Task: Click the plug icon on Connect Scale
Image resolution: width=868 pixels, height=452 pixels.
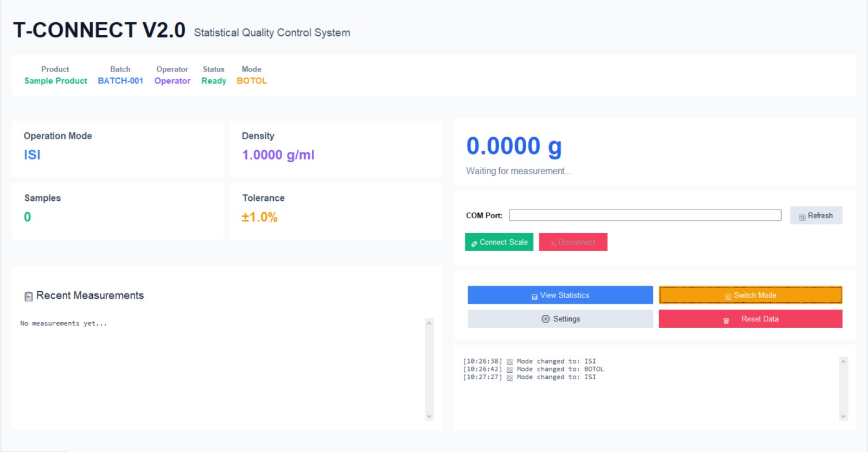Action: click(474, 244)
